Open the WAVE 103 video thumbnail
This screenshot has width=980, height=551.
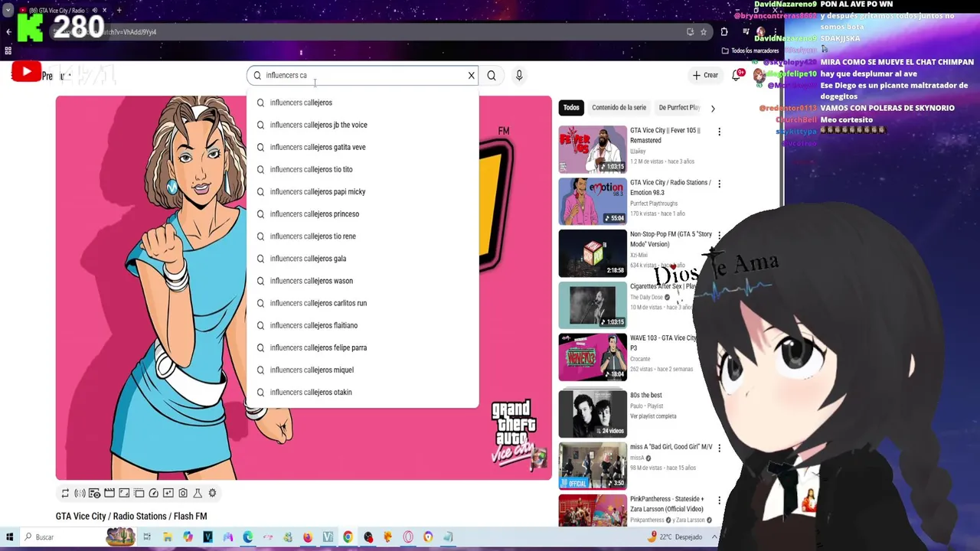pyautogui.click(x=593, y=357)
